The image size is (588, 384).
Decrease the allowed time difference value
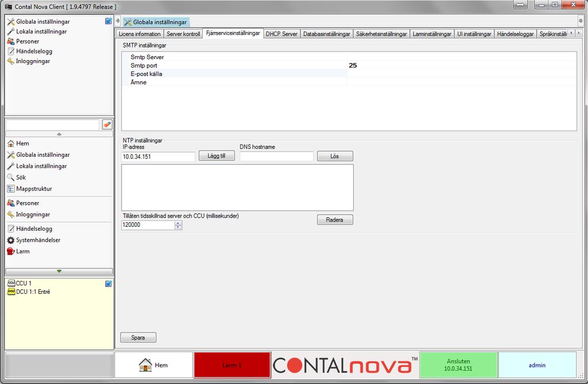click(x=178, y=227)
